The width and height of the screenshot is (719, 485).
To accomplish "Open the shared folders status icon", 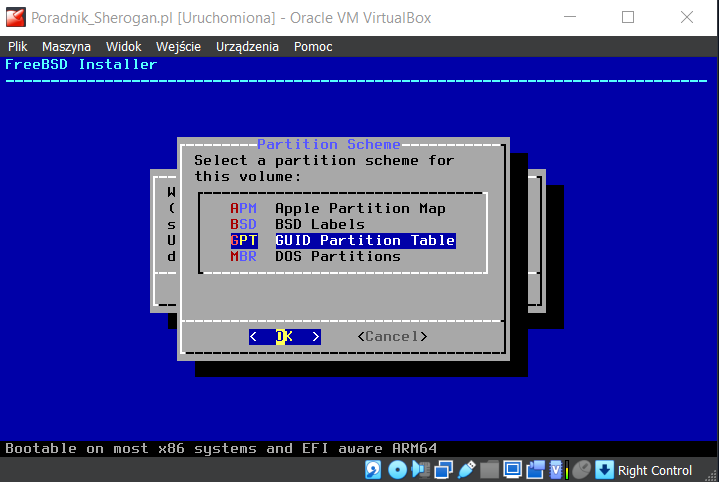I will [x=489, y=470].
